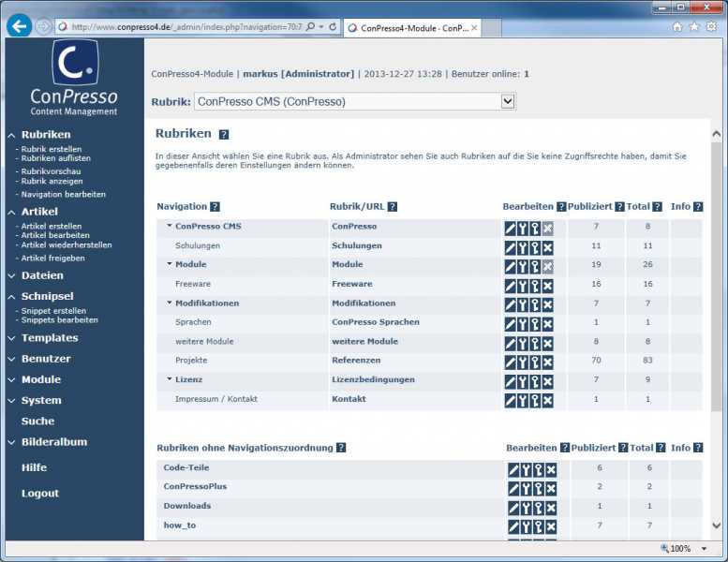Viewport: 728px width, 562px height.
Task: Collapse the ConPresso CMS navigation tree node
Action: click(x=170, y=226)
